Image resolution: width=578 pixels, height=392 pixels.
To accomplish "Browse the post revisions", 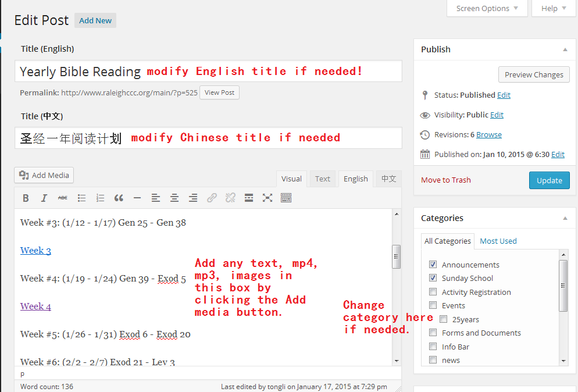I will [489, 134].
